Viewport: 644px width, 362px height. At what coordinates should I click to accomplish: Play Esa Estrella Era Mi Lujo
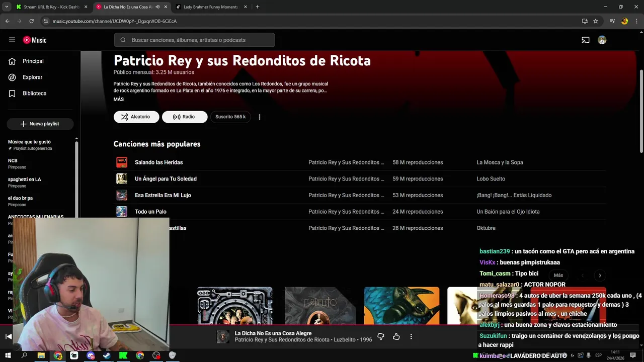point(163,195)
